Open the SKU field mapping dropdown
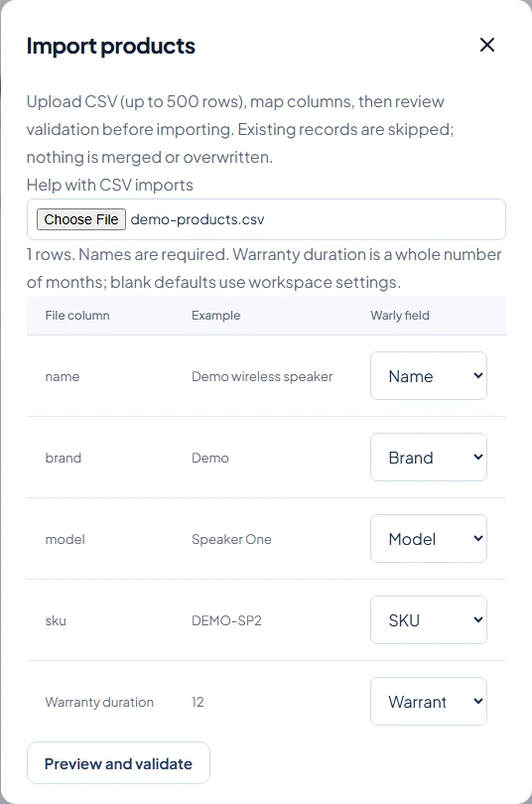This screenshot has height=804, width=532. pyautogui.click(x=429, y=620)
